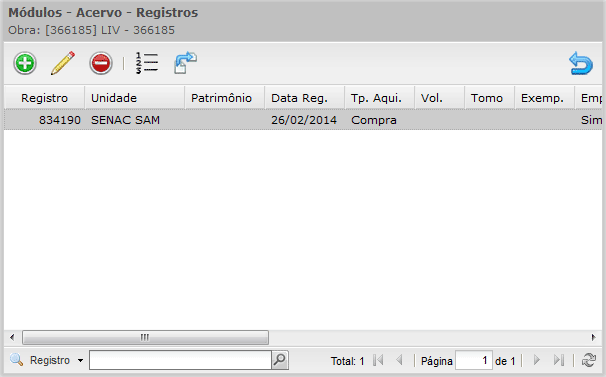Click the scroll right arrow
Image resolution: width=606 pixels, height=377 pixels.
tap(594, 337)
